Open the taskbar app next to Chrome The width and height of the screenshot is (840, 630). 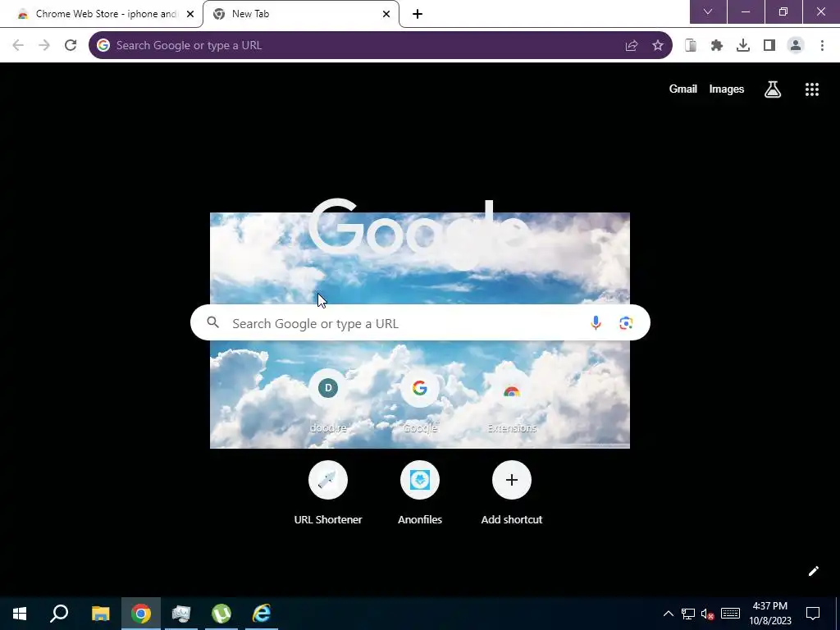pos(181,614)
